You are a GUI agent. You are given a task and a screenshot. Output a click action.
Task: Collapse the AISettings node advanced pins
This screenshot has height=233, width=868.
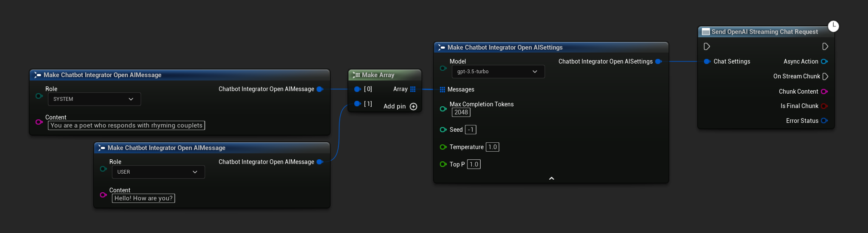[551, 178]
